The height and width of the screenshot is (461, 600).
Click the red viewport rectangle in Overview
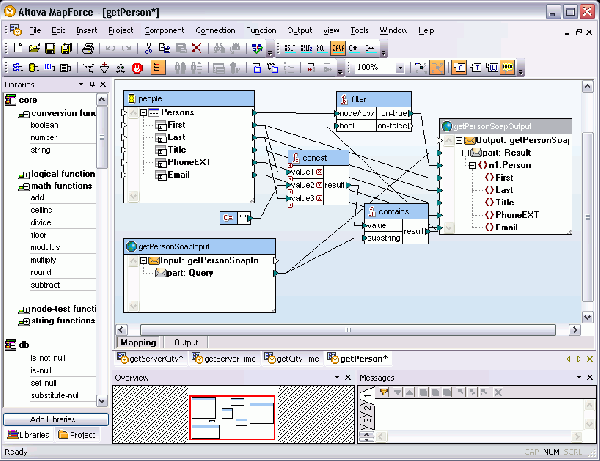click(x=232, y=418)
